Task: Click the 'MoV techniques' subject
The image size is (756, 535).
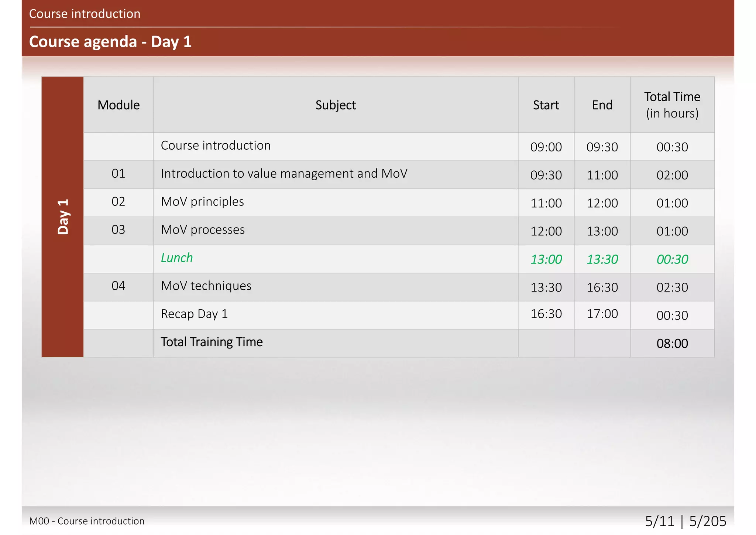Action: pyautogui.click(x=206, y=286)
